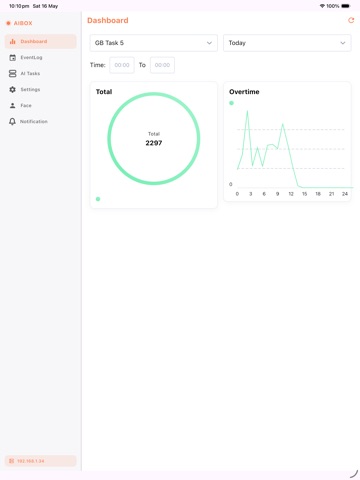Image resolution: width=360 pixels, height=480 pixels.
Task: Click chevron arrow of GB Task 5 selector
Action: [209, 43]
